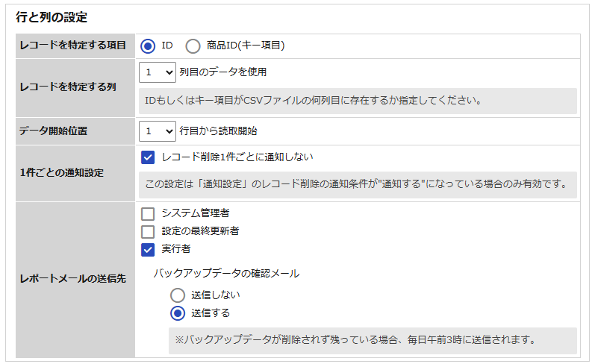Click the CSVファイルの何列目 help note

click(x=358, y=101)
